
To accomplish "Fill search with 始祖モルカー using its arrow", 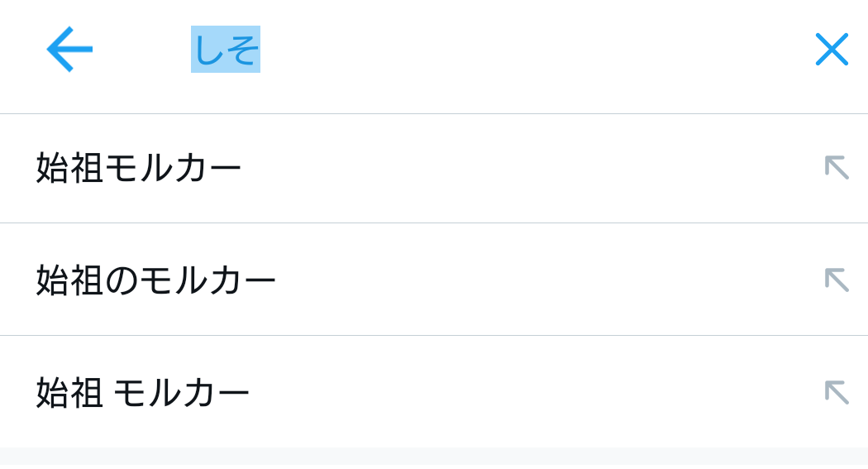I will (x=837, y=167).
